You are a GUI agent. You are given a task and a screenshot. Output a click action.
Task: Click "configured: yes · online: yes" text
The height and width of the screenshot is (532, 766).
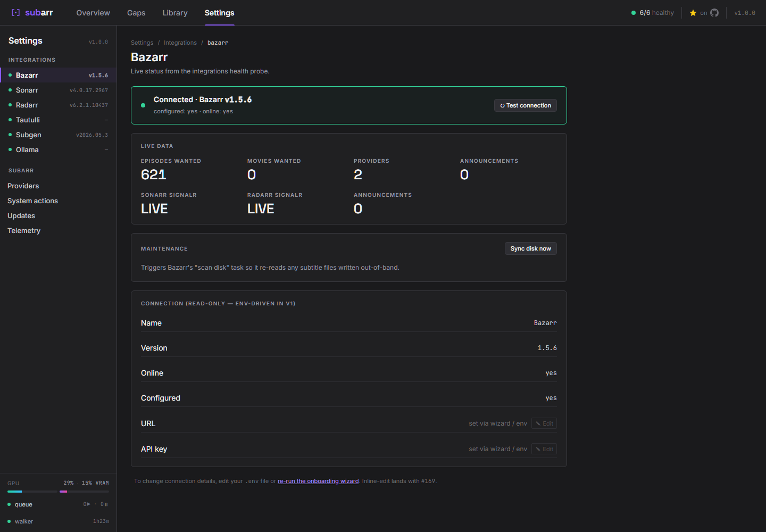click(193, 111)
